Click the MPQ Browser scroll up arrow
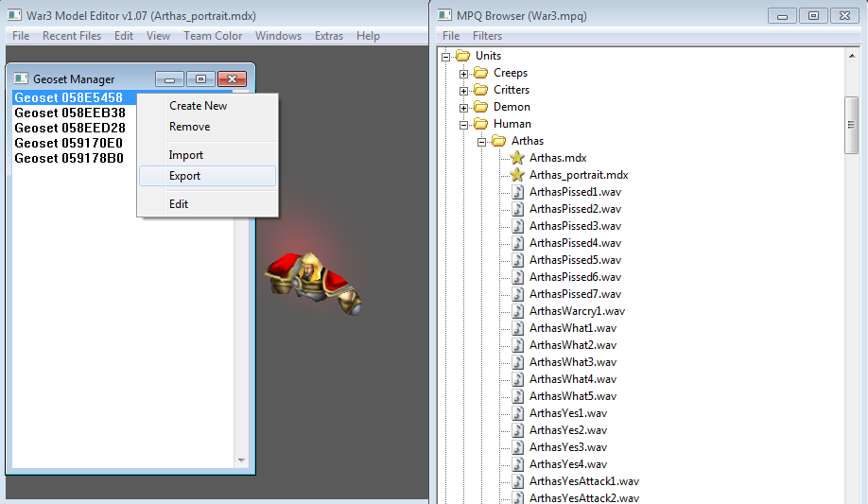This screenshot has height=504, width=868. pos(851,56)
